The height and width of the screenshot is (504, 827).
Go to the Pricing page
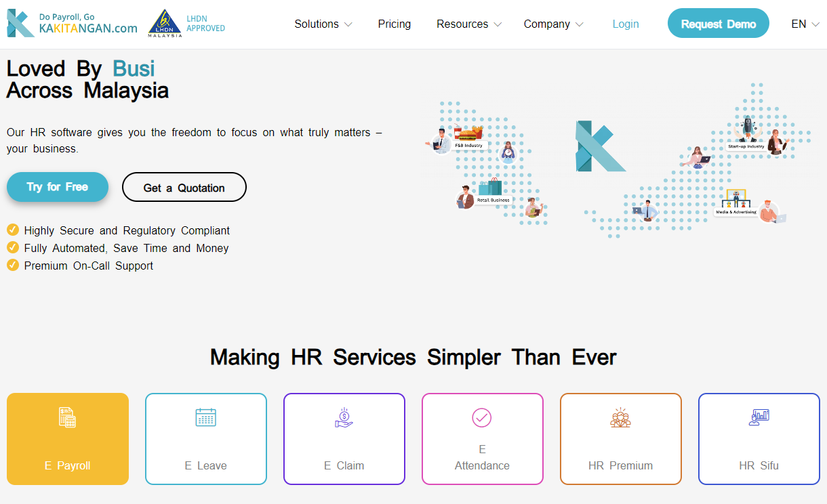coord(395,24)
